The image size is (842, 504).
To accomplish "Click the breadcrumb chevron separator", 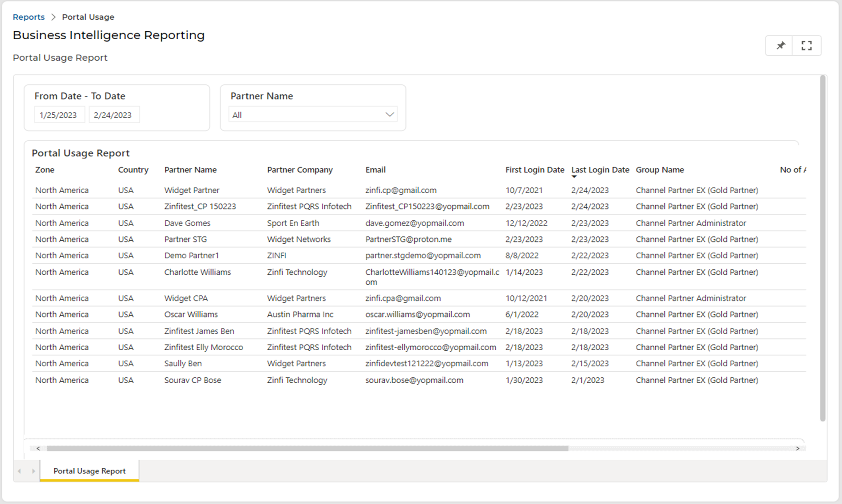I will [53, 17].
